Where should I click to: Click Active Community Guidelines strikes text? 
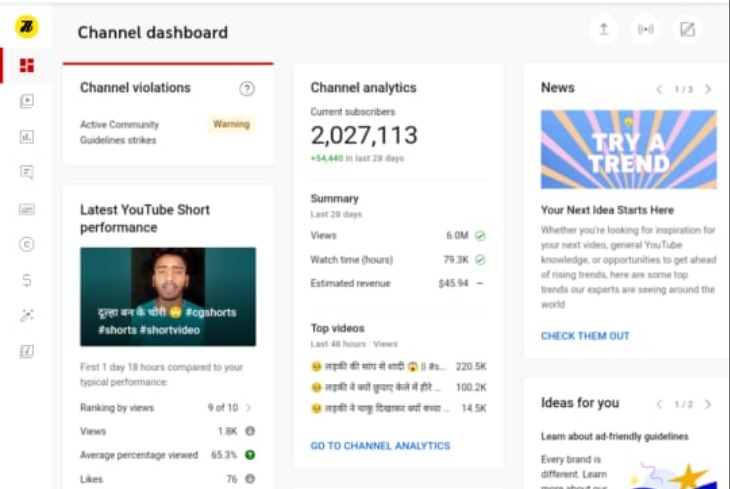pyautogui.click(x=119, y=132)
